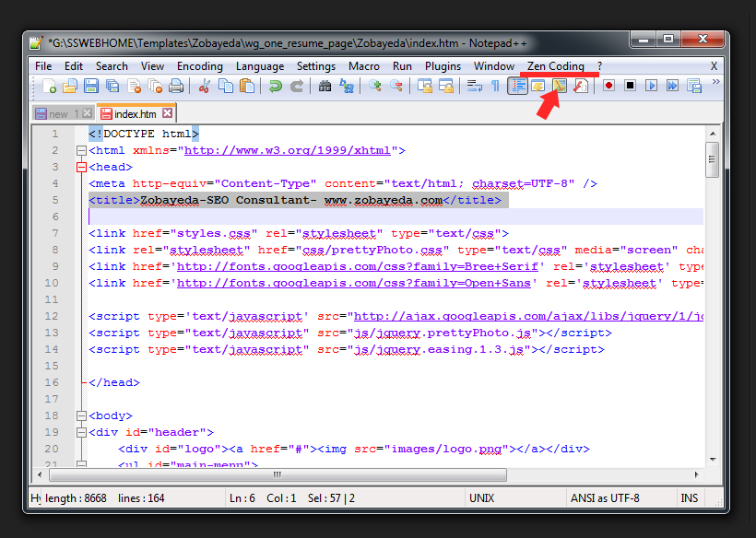756x538 pixels.
Task: Open the Replace dialog icon
Action: (x=346, y=87)
